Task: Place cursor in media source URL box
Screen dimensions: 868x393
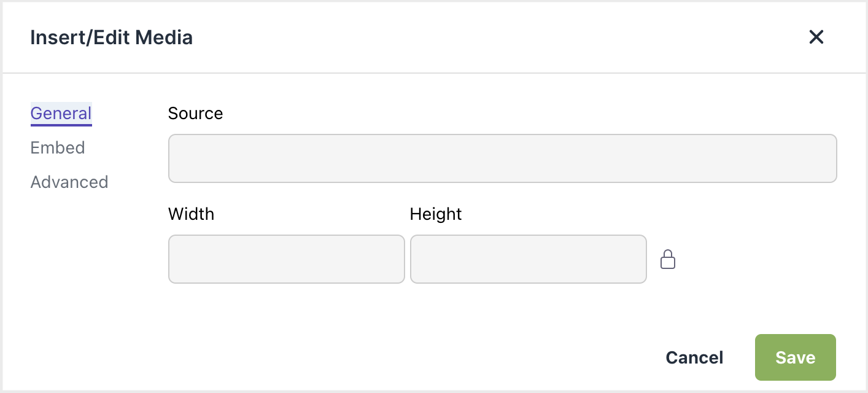Action: (x=502, y=158)
